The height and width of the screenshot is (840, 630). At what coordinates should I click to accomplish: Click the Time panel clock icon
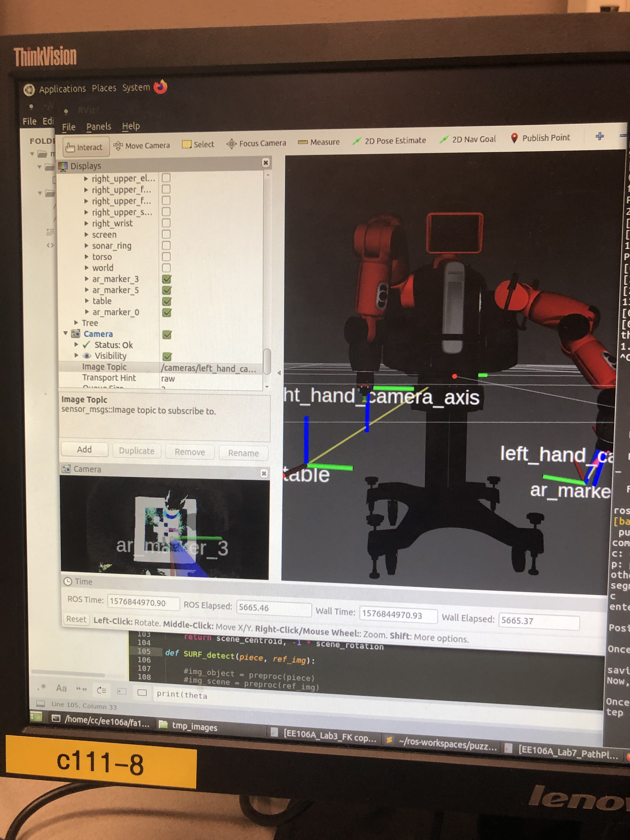pyautogui.click(x=68, y=581)
